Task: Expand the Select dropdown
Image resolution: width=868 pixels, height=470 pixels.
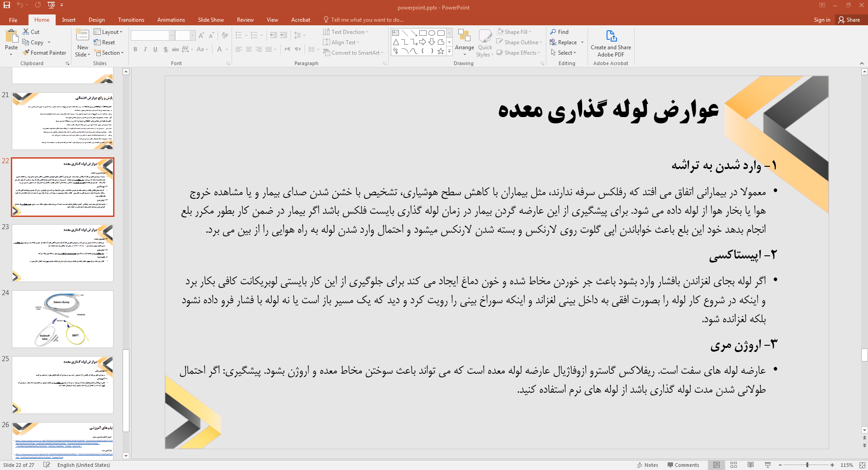Action: pos(563,53)
